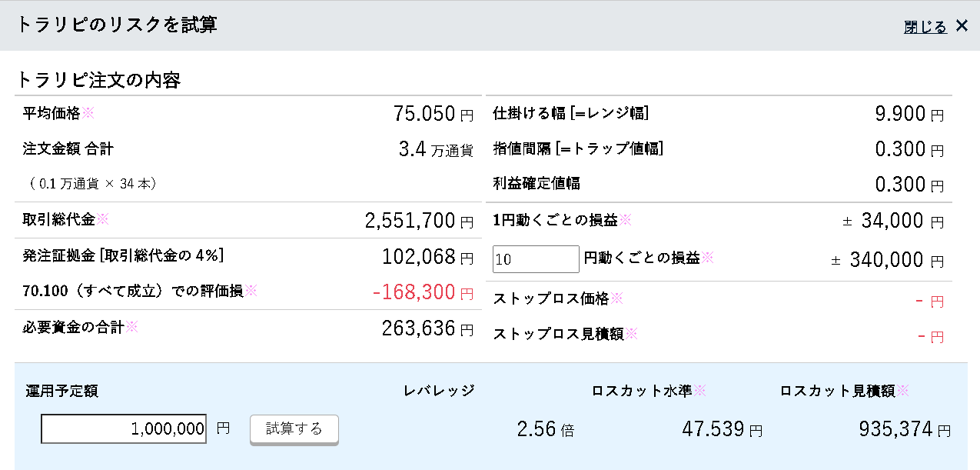This screenshot has width=980, height=470.
Task: Click the 935,374 ロスカット見積額 value
Action: point(895,429)
